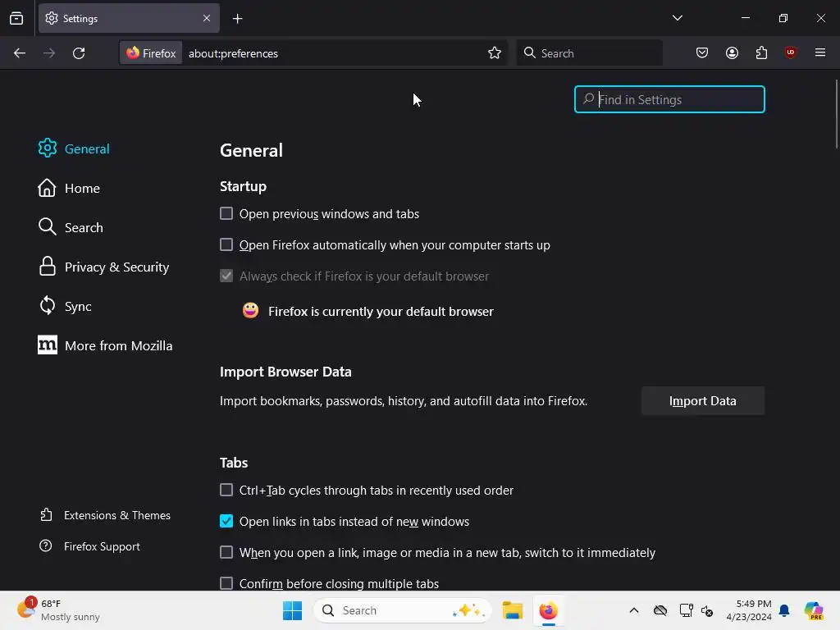
Task: Click the Firefox taskbar icon
Action: 548,610
